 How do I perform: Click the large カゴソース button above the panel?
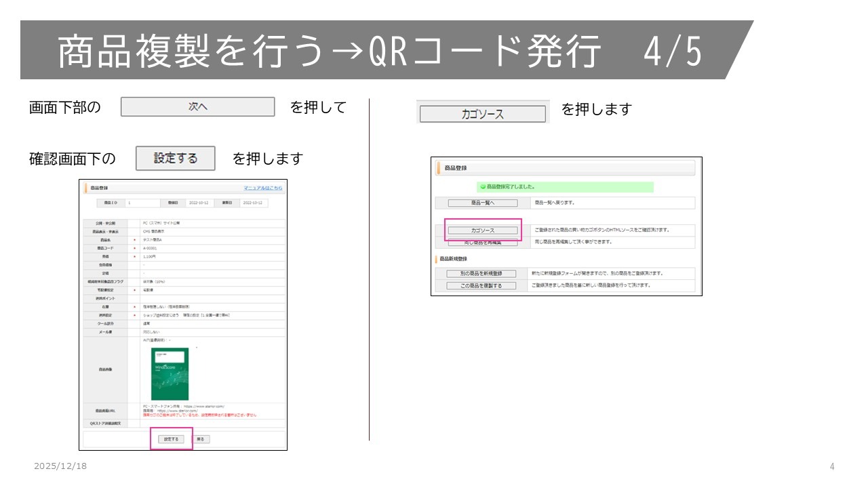pyautogui.click(x=482, y=114)
